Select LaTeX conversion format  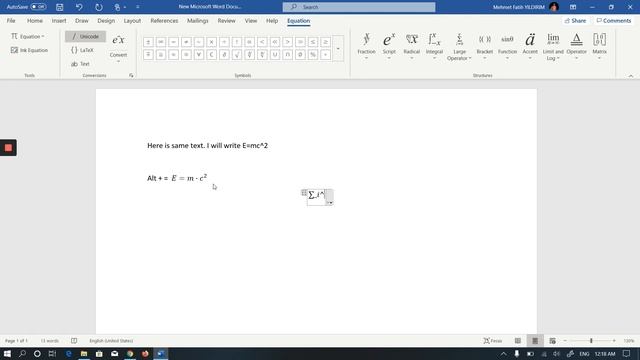point(82,50)
